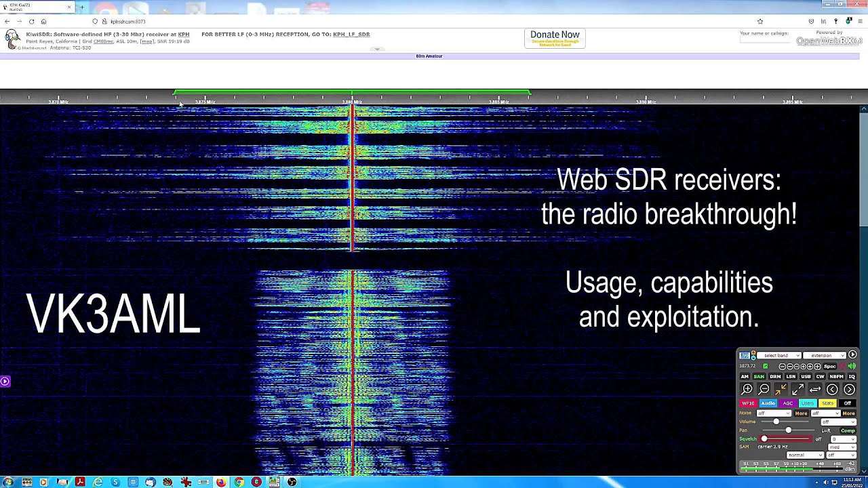Open the dropdown beside the Volume slider
The height and width of the screenshot is (488, 868).
tap(839, 422)
